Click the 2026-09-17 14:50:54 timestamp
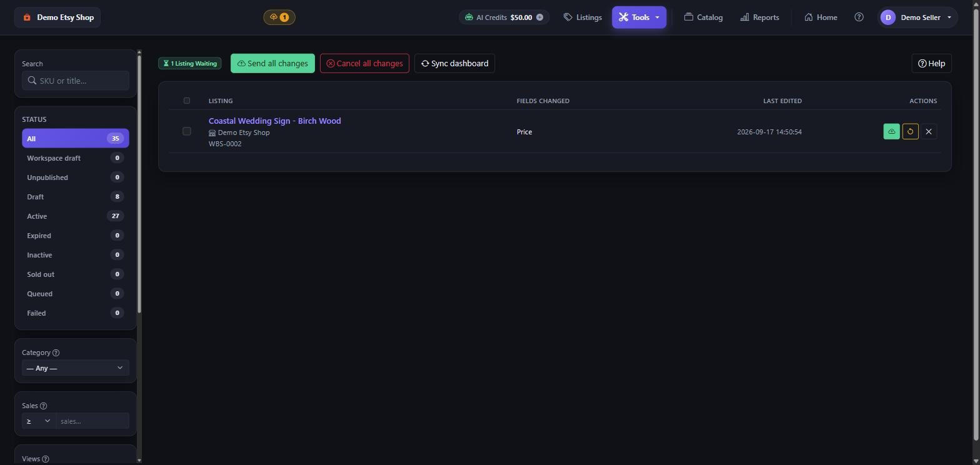 click(x=769, y=132)
